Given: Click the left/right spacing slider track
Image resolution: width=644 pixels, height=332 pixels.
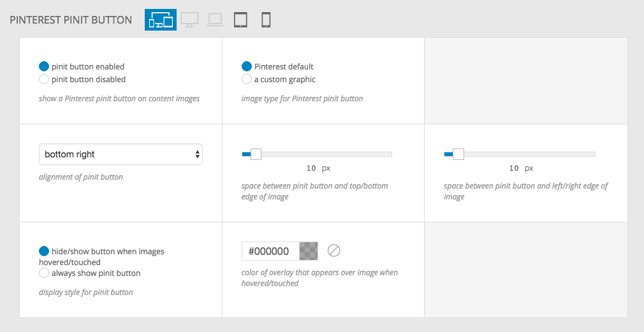Looking at the screenshot, I should 520,154.
